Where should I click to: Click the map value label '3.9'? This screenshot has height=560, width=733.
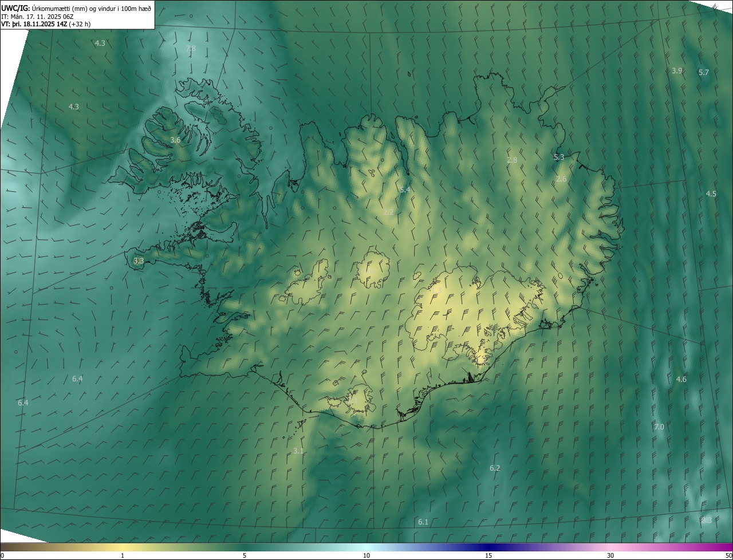coord(677,70)
